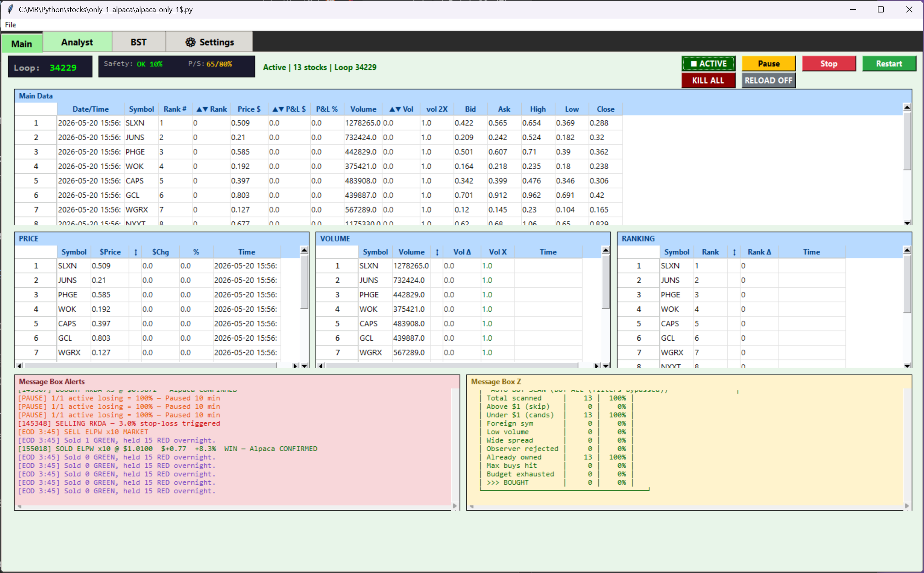
Task: Click the red Stop button
Action: 829,63
